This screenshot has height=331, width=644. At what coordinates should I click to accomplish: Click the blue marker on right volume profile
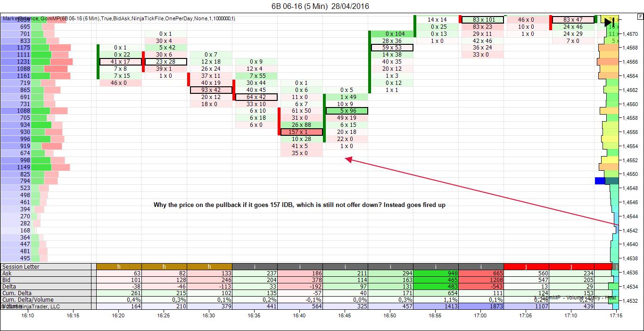pos(600,181)
